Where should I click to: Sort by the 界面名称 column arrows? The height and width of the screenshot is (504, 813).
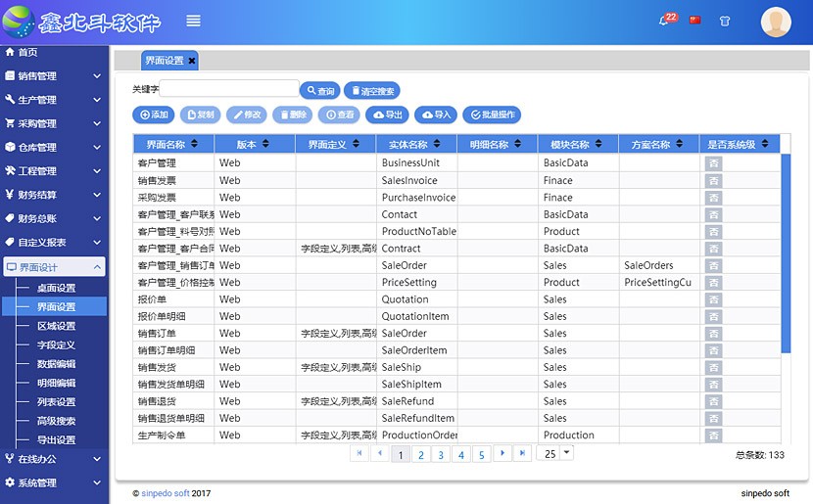(x=195, y=144)
